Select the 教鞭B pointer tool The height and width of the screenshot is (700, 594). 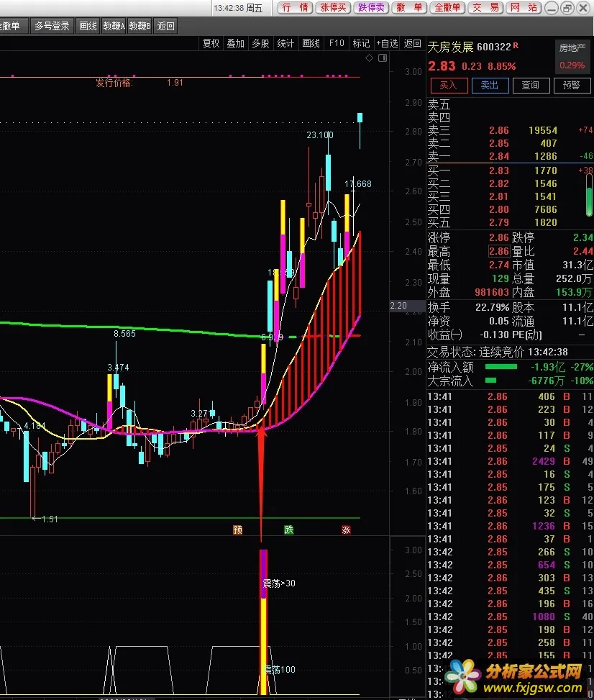(140, 26)
